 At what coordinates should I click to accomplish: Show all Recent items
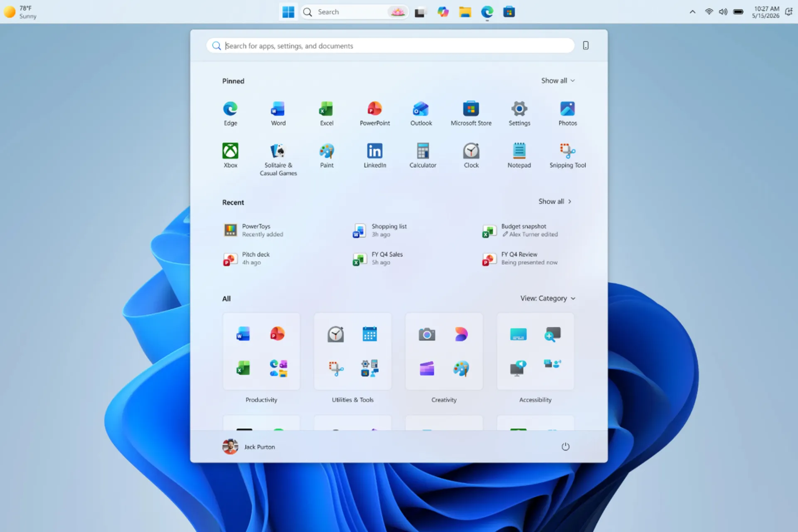555,202
